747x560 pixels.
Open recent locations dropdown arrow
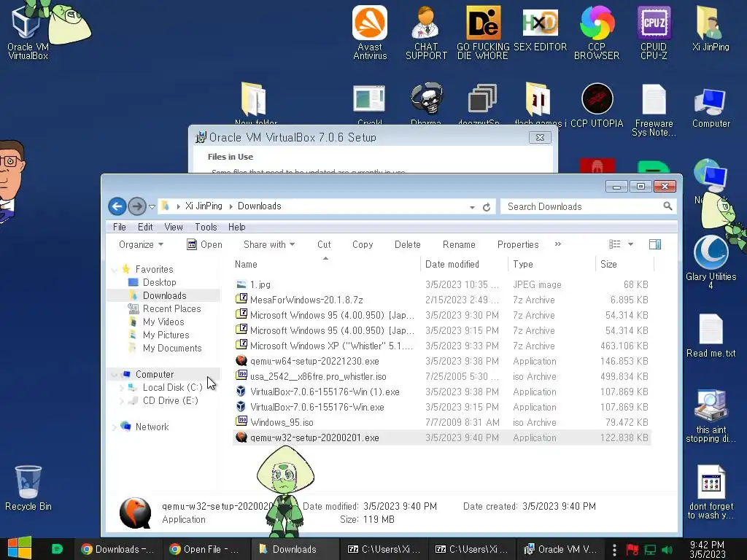[x=152, y=207]
